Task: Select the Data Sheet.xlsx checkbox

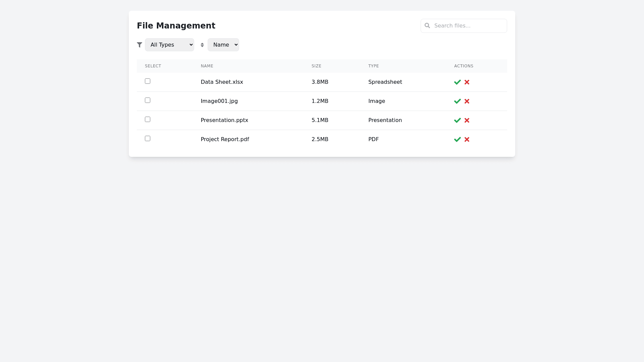Action: [x=148, y=81]
